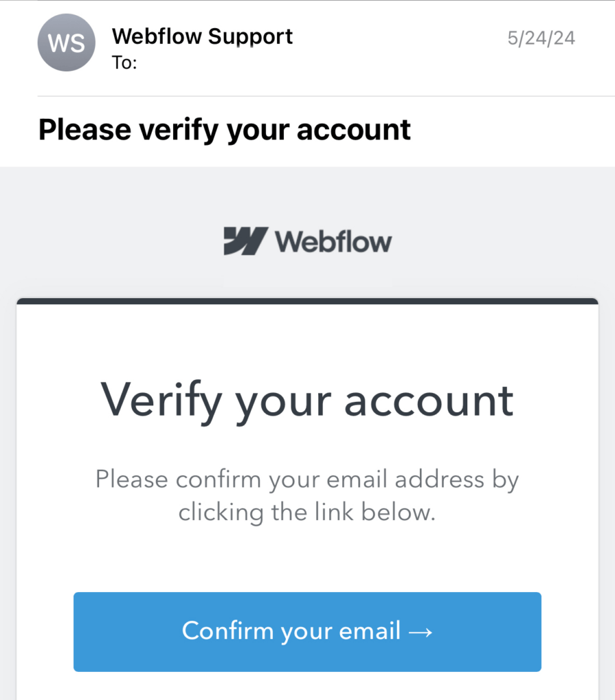Image resolution: width=615 pixels, height=700 pixels.
Task: Click the Confirm your email button
Action: (x=307, y=632)
